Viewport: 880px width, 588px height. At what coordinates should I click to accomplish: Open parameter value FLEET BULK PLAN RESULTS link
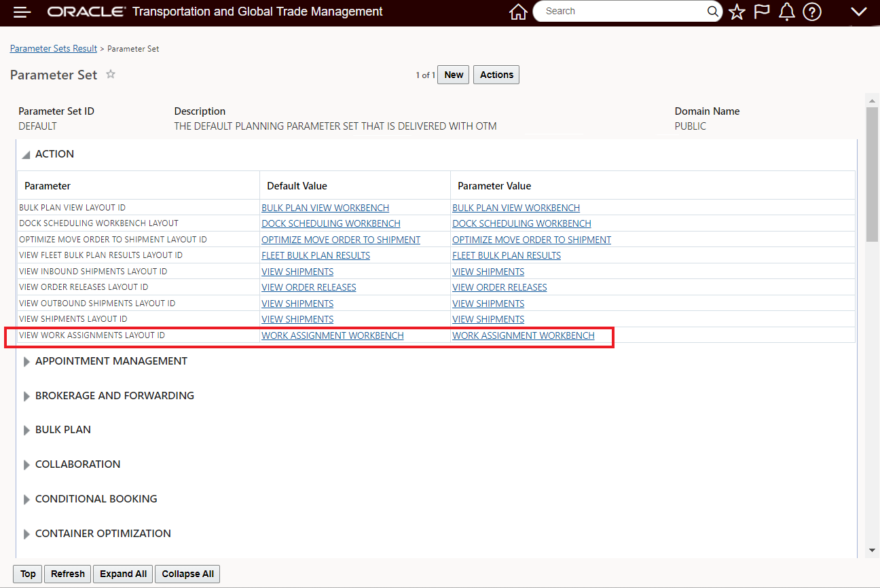[x=507, y=255]
